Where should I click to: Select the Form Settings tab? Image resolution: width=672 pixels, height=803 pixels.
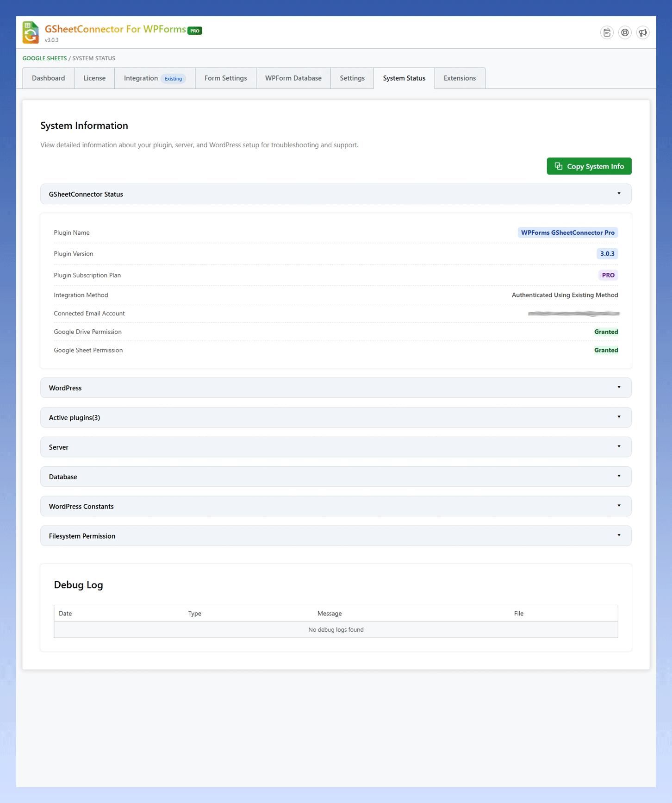[226, 78]
